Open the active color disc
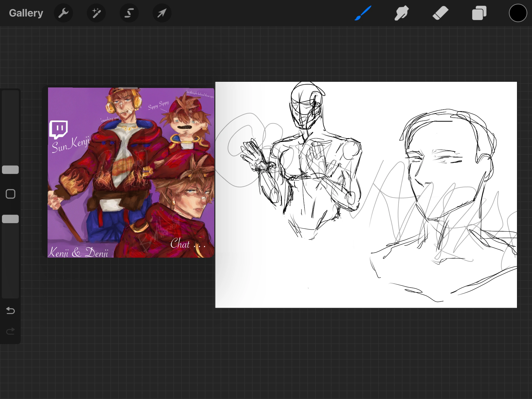 click(517, 13)
